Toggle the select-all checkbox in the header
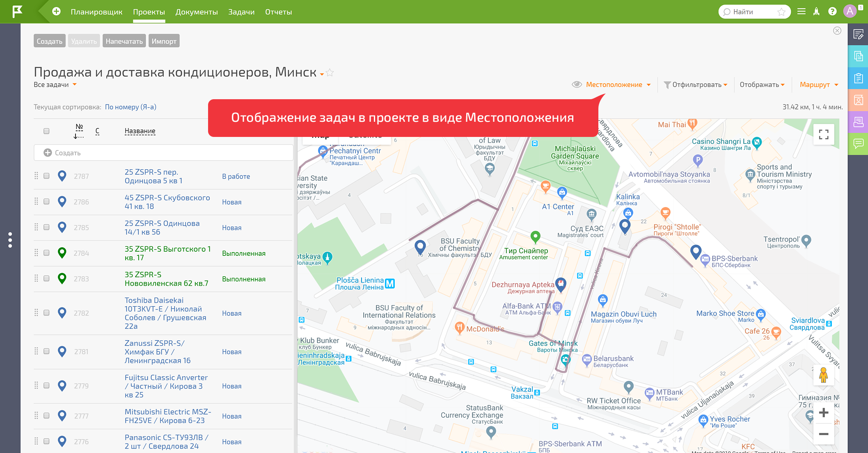The height and width of the screenshot is (453, 868). click(x=46, y=131)
